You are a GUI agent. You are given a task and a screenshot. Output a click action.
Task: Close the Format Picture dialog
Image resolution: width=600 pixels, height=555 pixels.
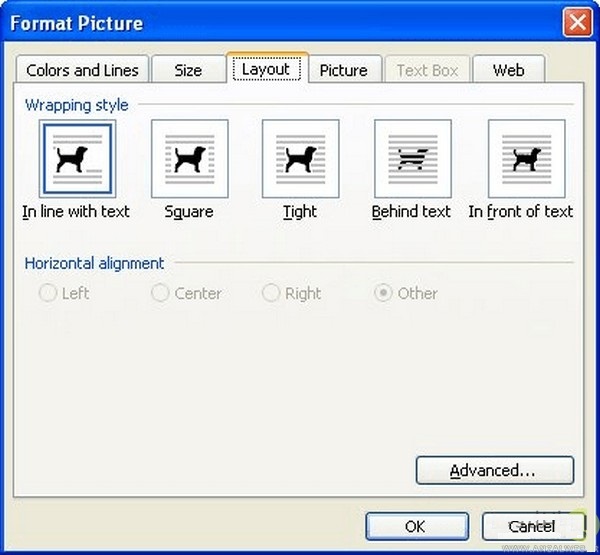[575, 22]
